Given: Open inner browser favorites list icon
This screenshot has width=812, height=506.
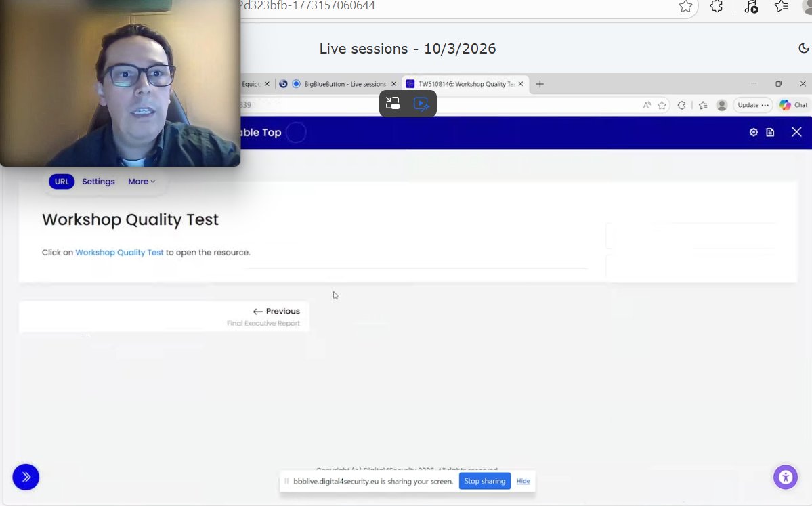Looking at the screenshot, I should point(703,105).
